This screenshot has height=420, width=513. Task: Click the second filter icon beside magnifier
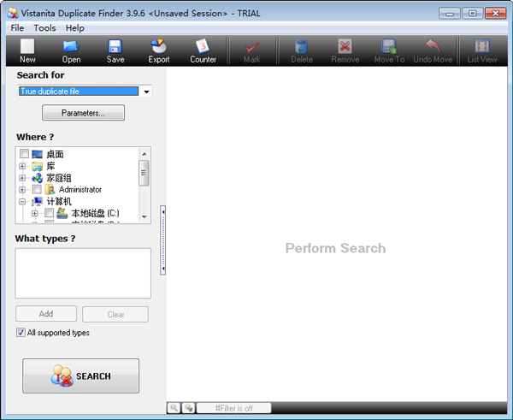188,408
